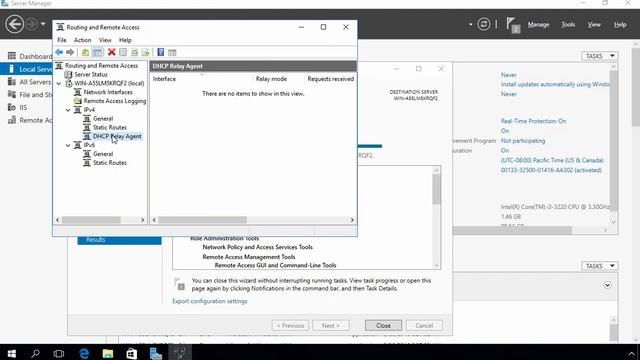This screenshot has height=360, width=640.
Task: Open the Manage menu in Server Manager
Action: [x=538, y=24]
